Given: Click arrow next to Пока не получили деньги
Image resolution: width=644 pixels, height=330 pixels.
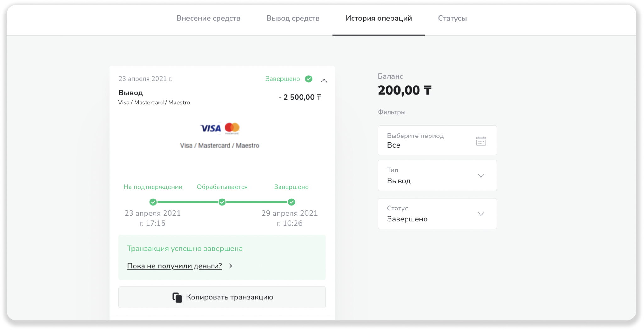Looking at the screenshot, I should click(231, 266).
